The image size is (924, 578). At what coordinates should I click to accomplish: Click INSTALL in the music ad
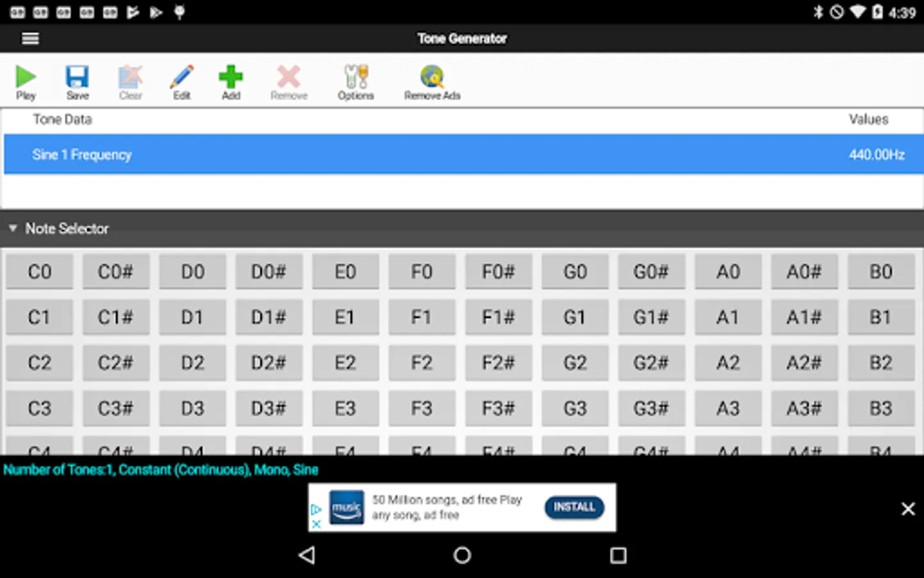(x=574, y=507)
